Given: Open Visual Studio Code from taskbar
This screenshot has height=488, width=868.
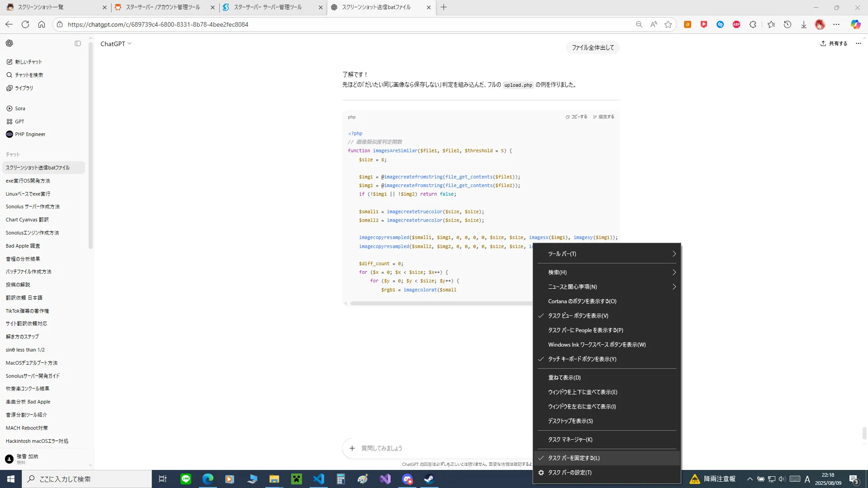Looking at the screenshot, I should [x=319, y=479].
